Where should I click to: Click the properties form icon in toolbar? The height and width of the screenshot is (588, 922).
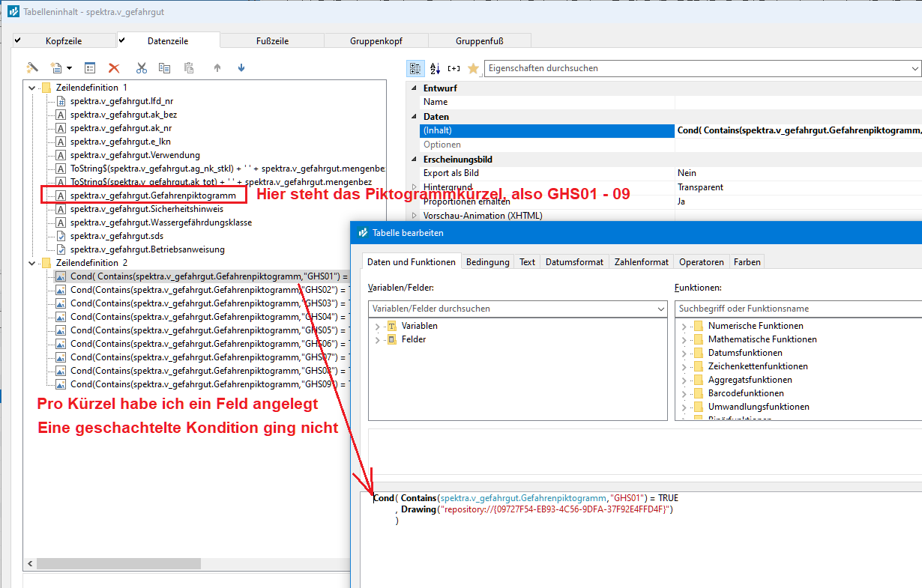(90, 68)
